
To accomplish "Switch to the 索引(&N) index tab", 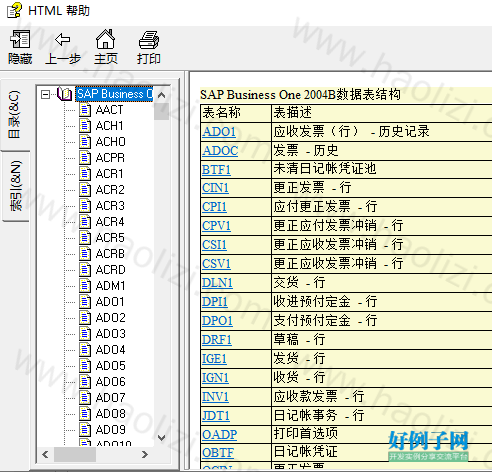I will click(x=15, y=186).
